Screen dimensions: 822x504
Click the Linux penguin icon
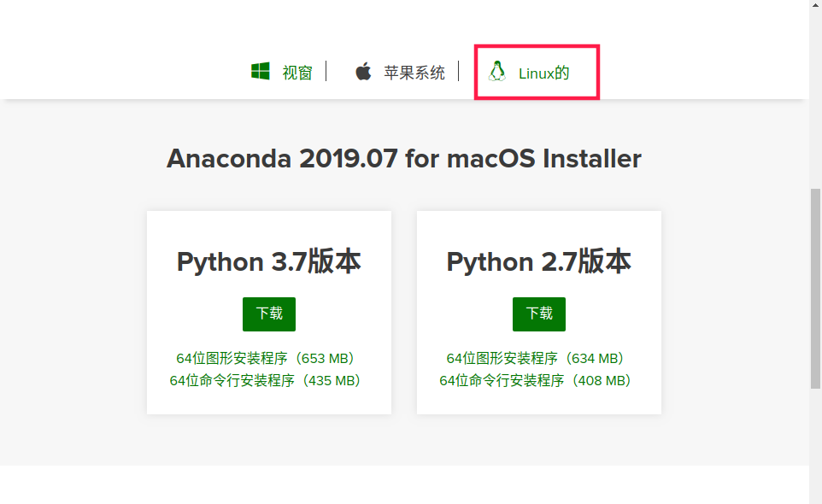click(x=497, y=71)
